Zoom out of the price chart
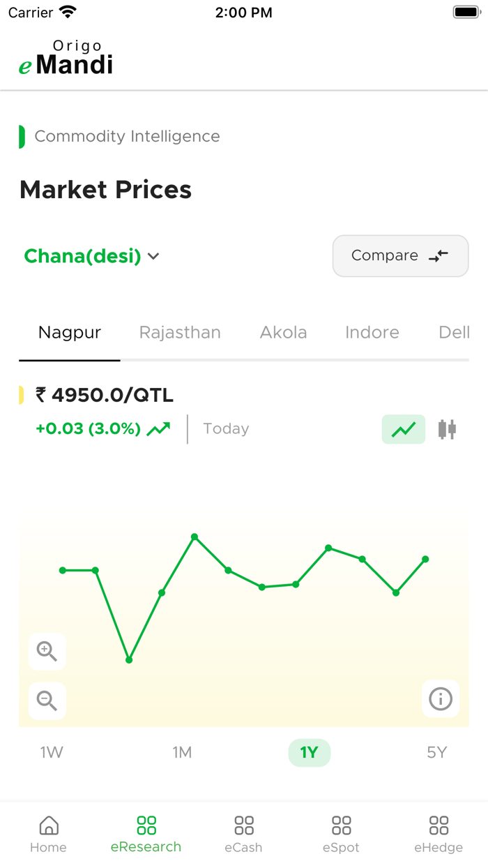The image size is (488, 868). pyautogui.click(x=47, y=700)
